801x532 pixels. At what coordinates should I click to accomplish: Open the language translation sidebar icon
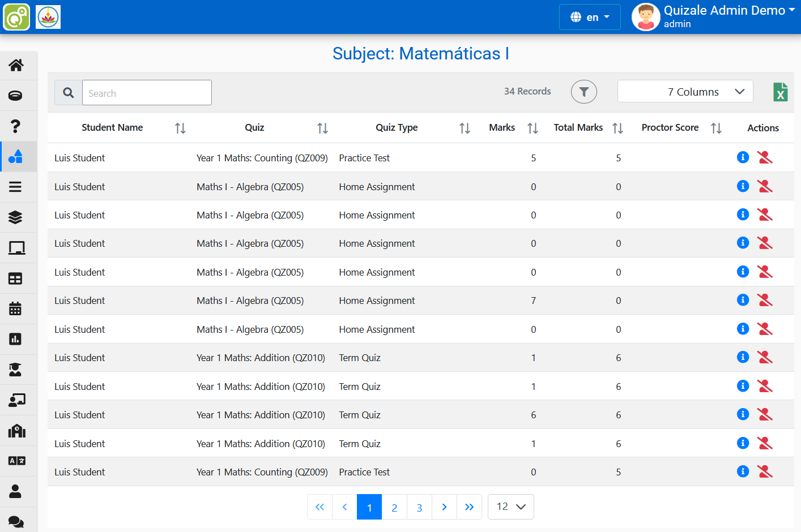(16, 461)
